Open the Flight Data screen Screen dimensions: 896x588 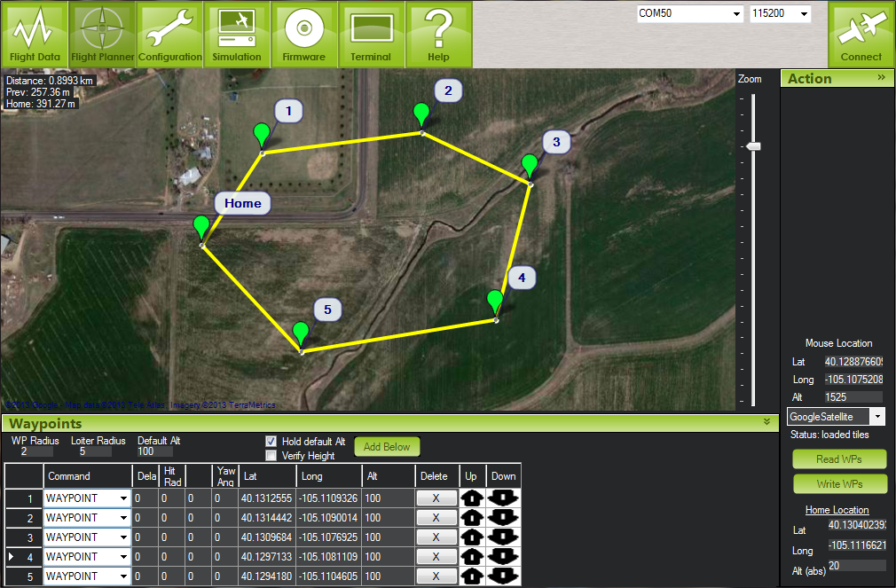pyautogui.click(x=35, y=35)
